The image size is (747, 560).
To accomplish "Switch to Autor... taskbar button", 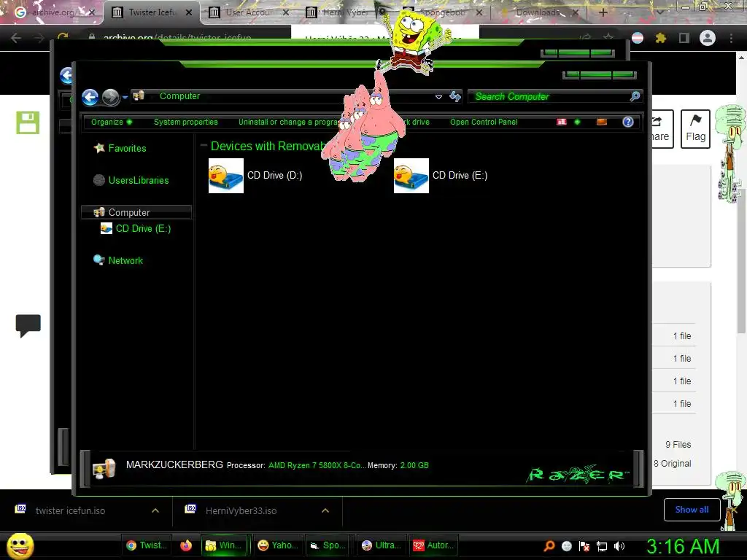I will click(433, 545).
